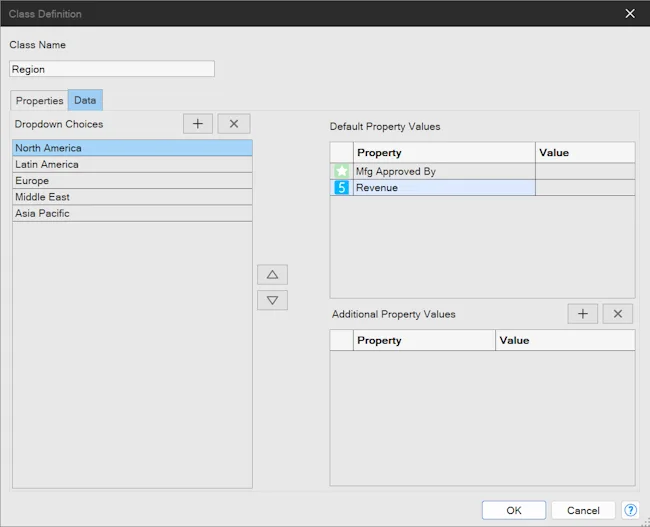The height and width of the screenshot is (527, 650).
Task: Open the help question mark
Action: pyautogui.click(x=631, y=510)
